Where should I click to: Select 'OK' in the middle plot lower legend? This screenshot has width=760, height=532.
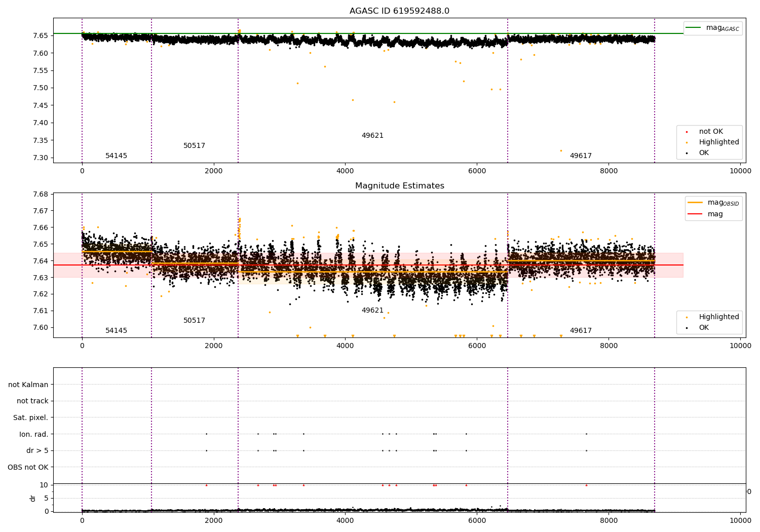704,327
